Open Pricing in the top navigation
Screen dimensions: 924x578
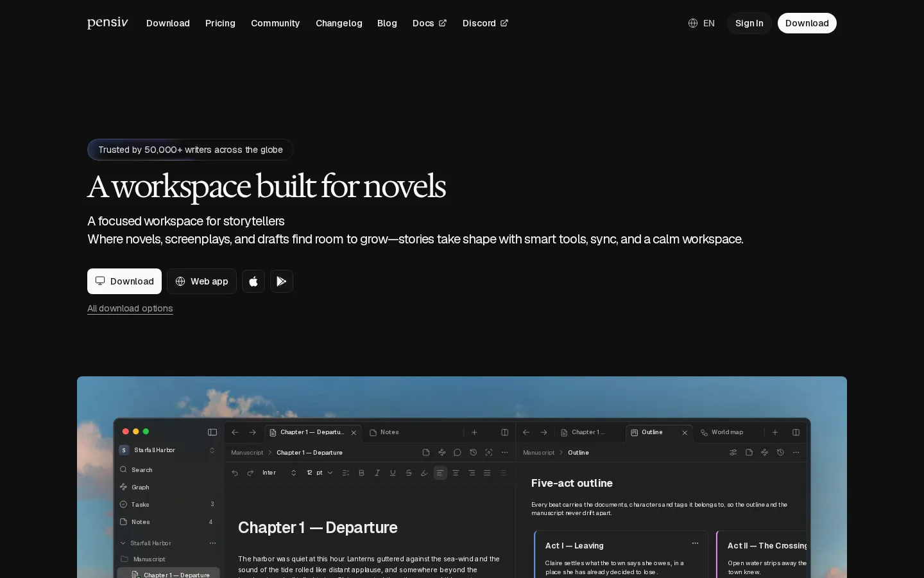[220, 23]
